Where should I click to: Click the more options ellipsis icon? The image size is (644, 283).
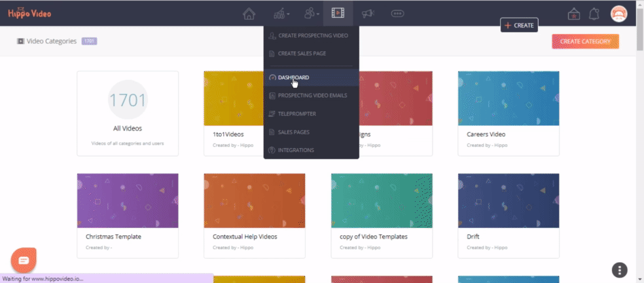click(x=397, y=14)
